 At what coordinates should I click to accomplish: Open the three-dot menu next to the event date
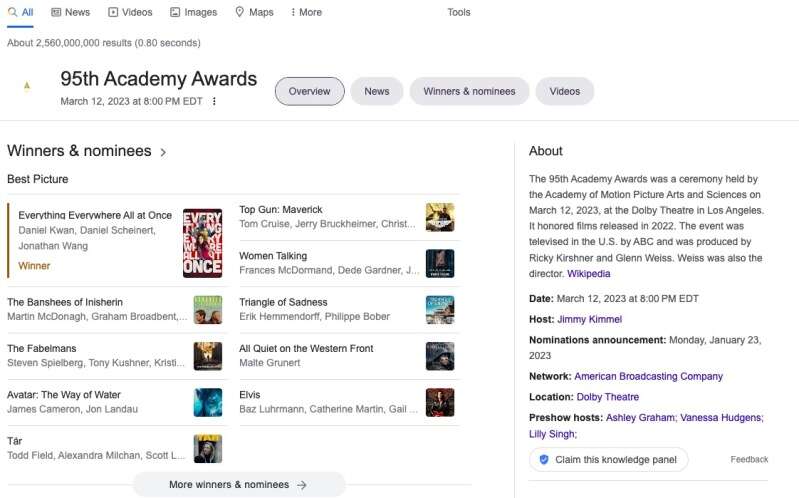(214, 101)
